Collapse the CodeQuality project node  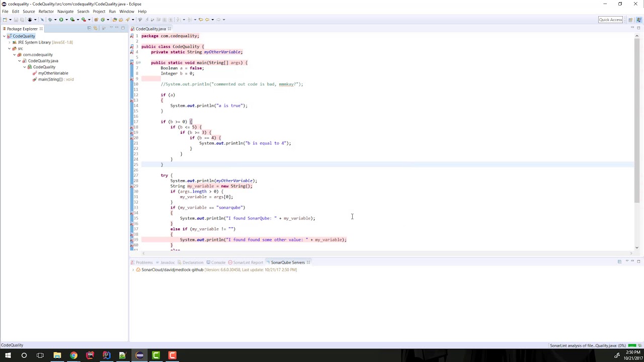pyautogui.click(x=4, y=36)
